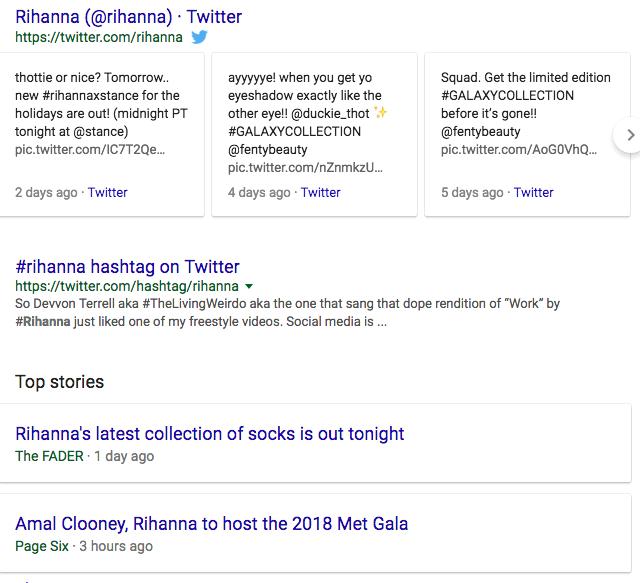Click the blue Twitter bird icon
This screenshot has width=640, height=583.
[200, 37]
